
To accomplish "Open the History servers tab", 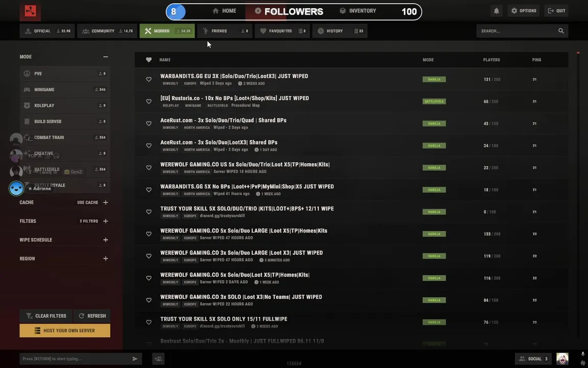I will click(340, 31).
